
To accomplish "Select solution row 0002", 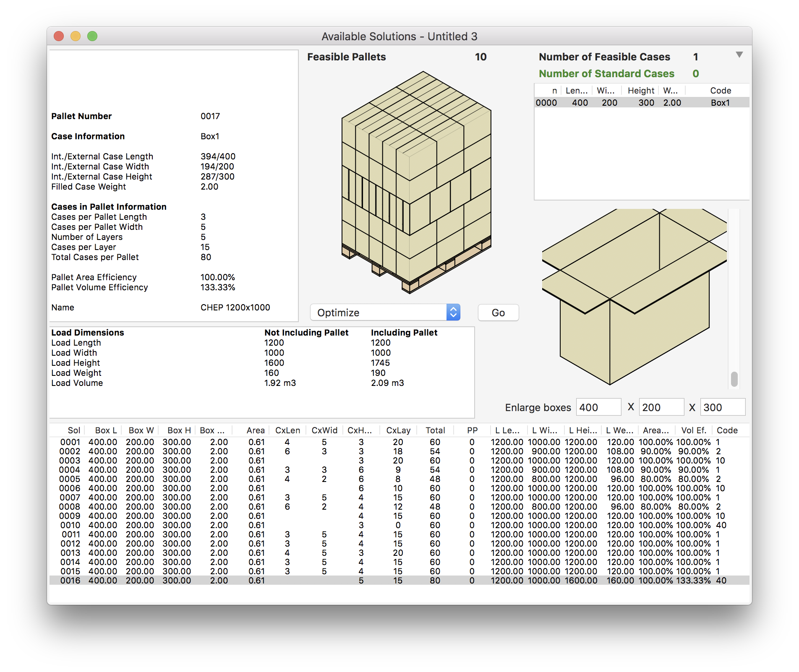I will (399, 451).
